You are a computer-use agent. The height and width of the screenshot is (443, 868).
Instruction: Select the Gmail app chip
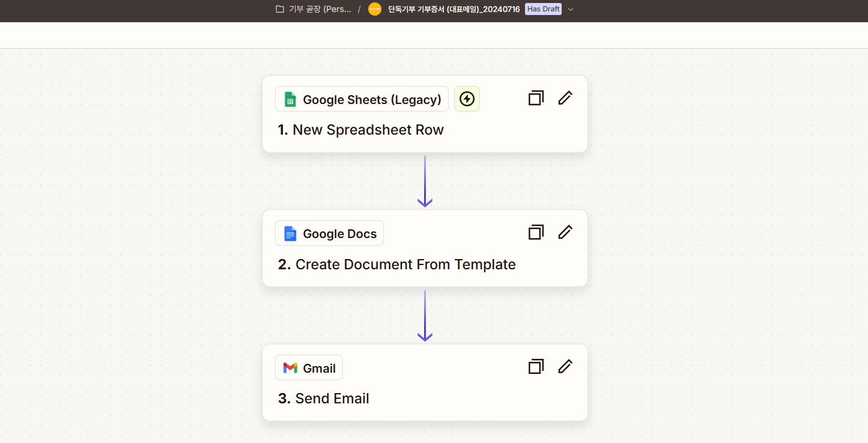point(309,368)
